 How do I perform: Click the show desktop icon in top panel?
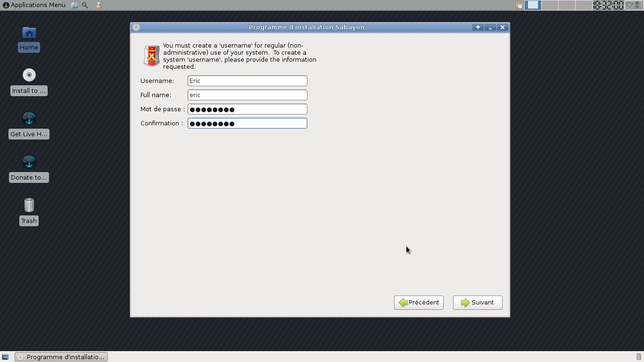[x=74, y=5]
